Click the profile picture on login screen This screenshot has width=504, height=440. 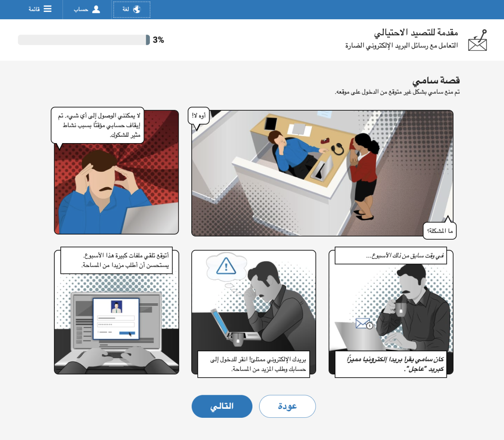pyautogui.click(x=116, y=307)
